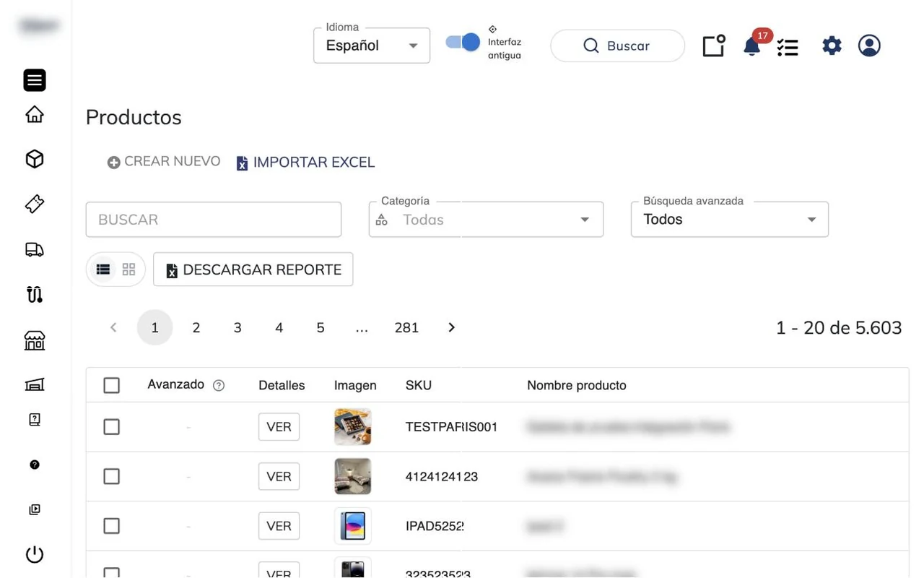Select page 5 in pagination
Image resolution: width=924 pixels, height=578 pixels.
point(321,328)
